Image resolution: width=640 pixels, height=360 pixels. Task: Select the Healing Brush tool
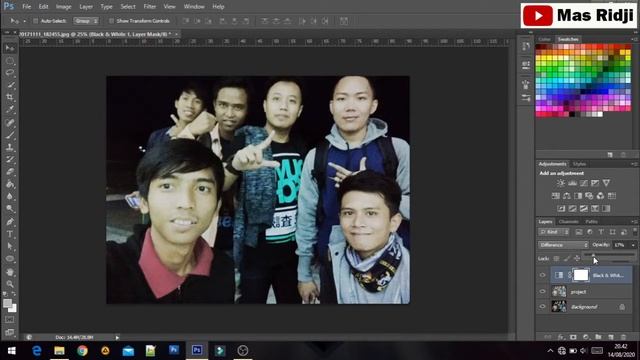pos(10,123)
